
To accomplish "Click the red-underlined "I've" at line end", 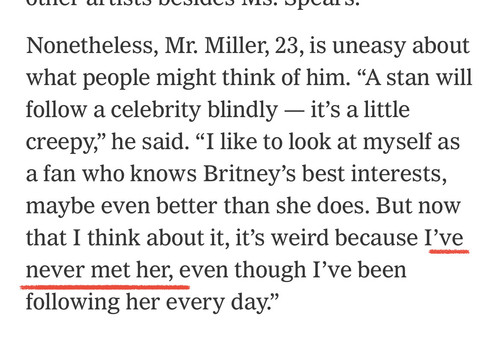I will tap(444, 238).
